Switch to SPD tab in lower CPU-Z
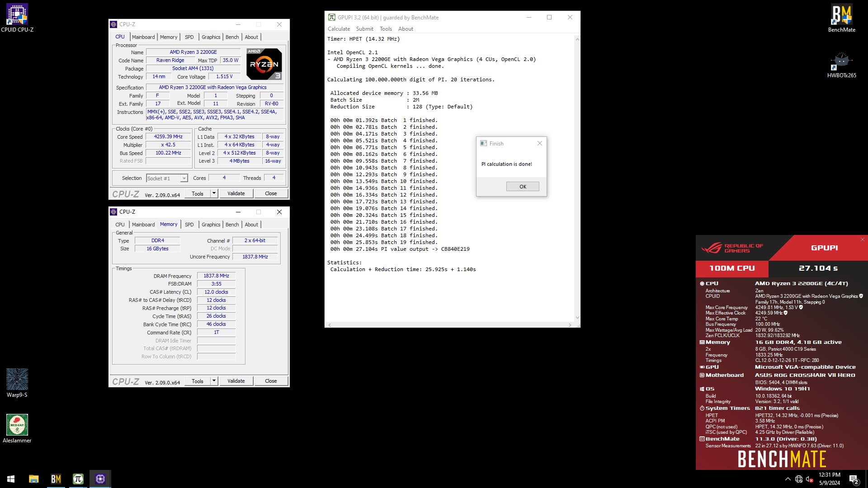Screen dimensions: 868x488 coord(189,225)
